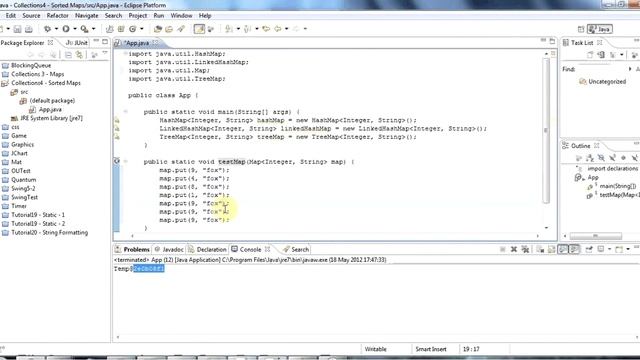Select Collections 3 - Maps project

pyautogui.click(x=33, y=74)
